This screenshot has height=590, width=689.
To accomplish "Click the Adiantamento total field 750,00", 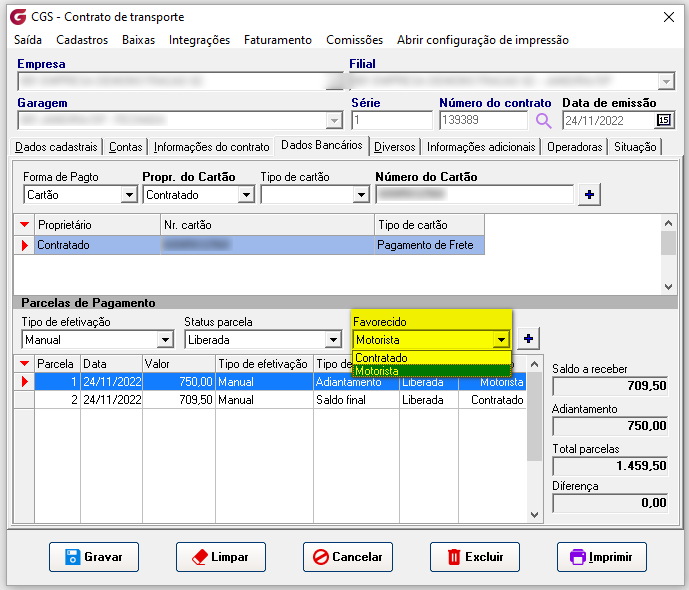I will (610, 426).
